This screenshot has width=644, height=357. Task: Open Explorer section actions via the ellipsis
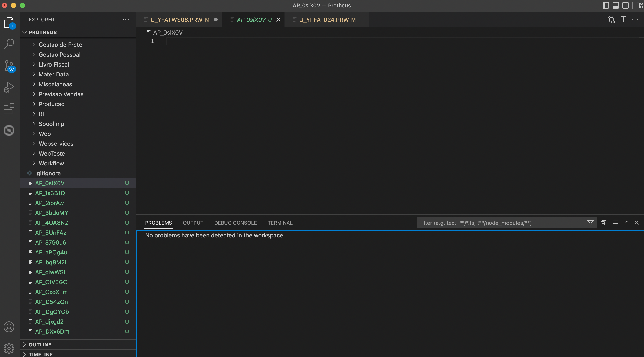[x=126, y=20]
